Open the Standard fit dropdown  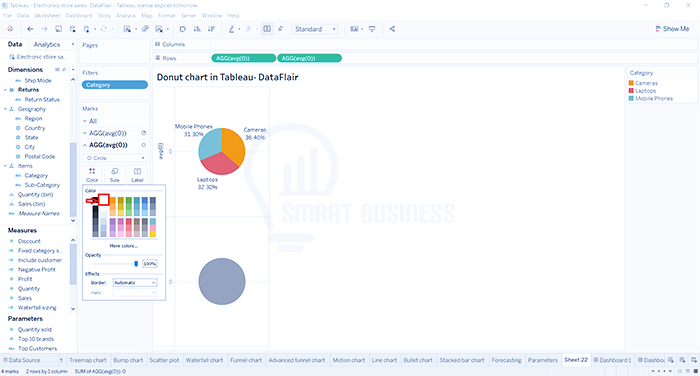tap(315, 29)
